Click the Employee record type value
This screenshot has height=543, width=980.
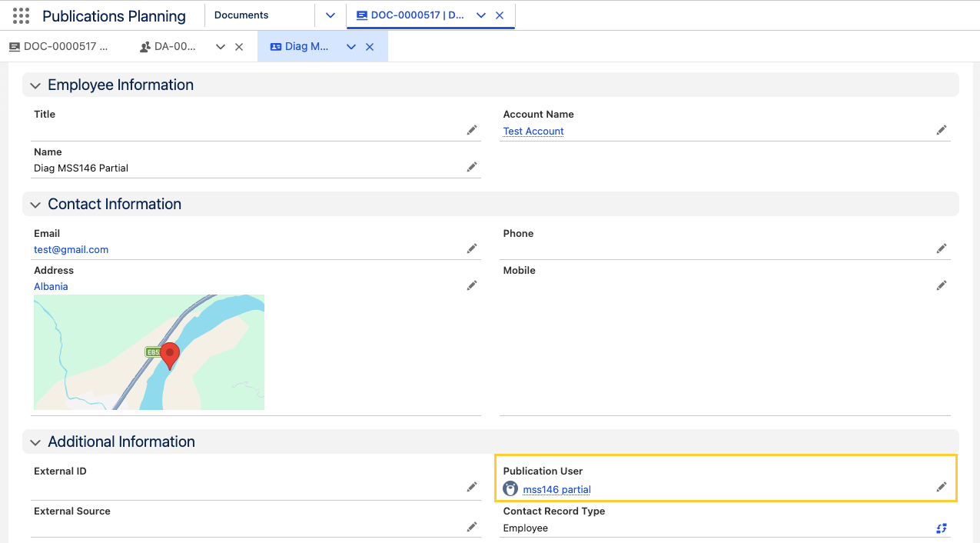click(526, 528)
